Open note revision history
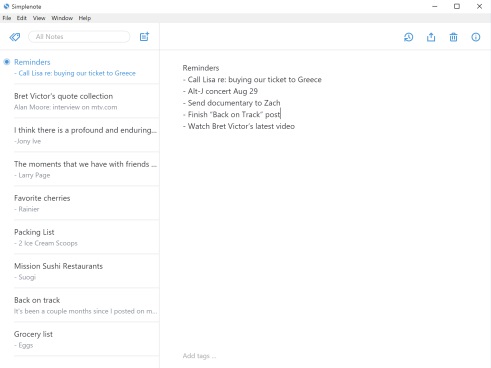Viewport: 491px width, 368px height. (408, 37)
